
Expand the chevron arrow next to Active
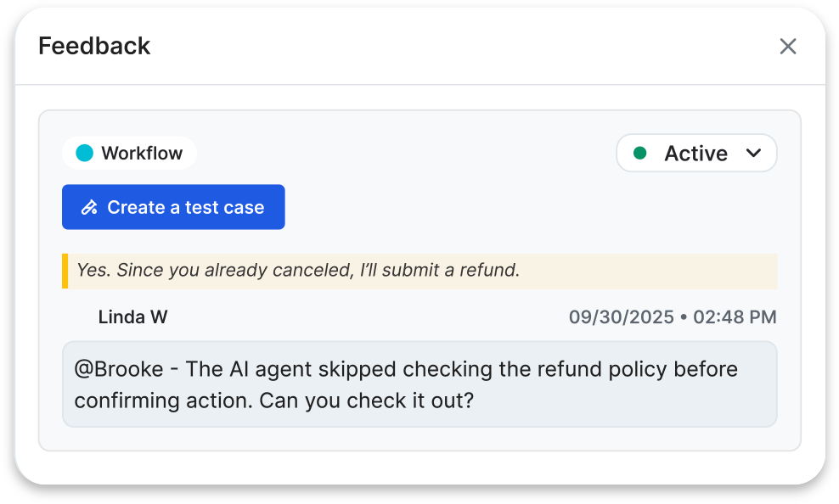(753, 154)
